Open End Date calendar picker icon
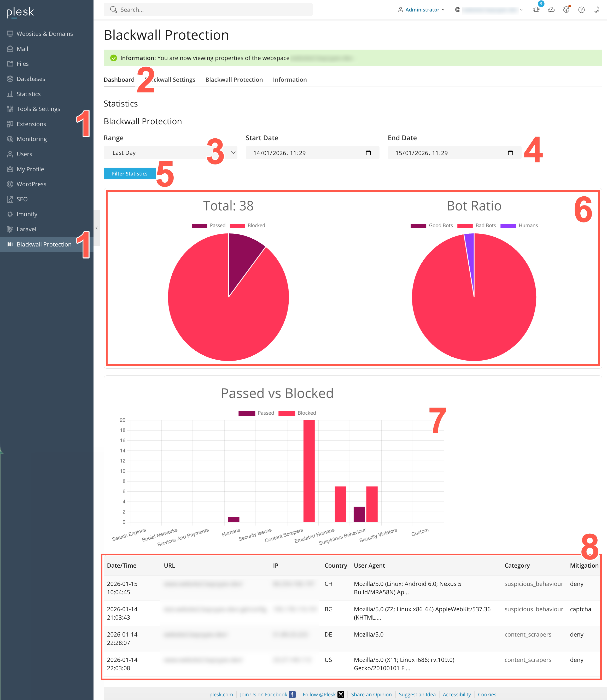This screenshot has width=607, height=700. [x=510, y=153]
